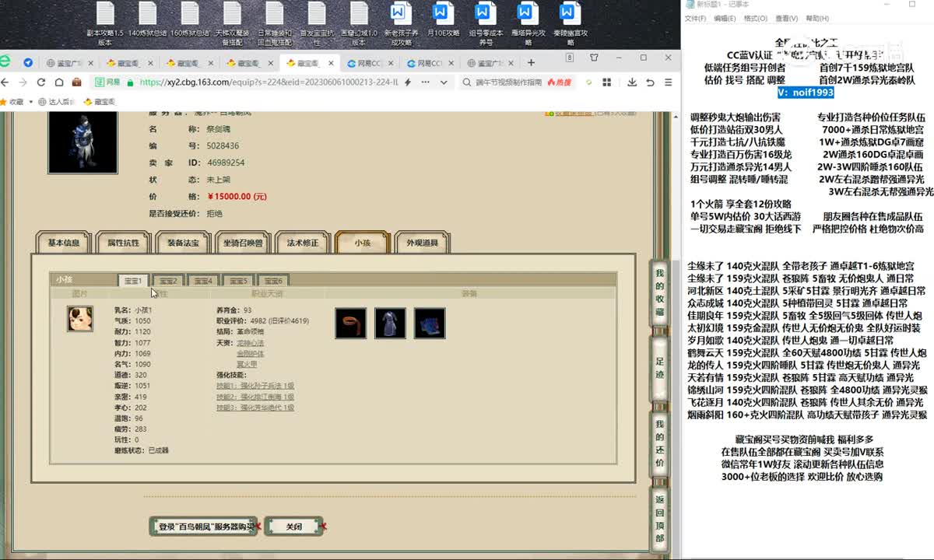Select the 宝宝2 sub-tab
The height and width of the screenshot is (560, 934).
coord(165,281)
